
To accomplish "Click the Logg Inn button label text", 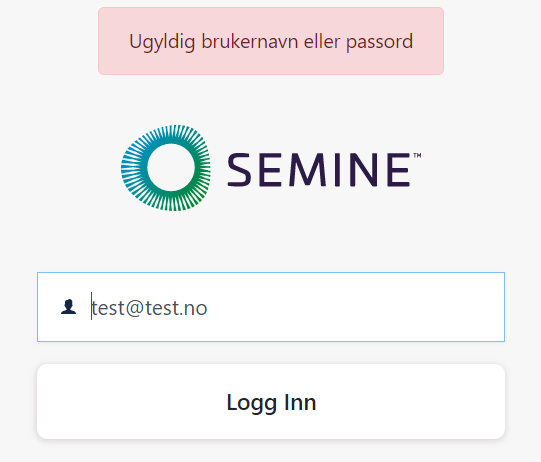I will 271,403.
